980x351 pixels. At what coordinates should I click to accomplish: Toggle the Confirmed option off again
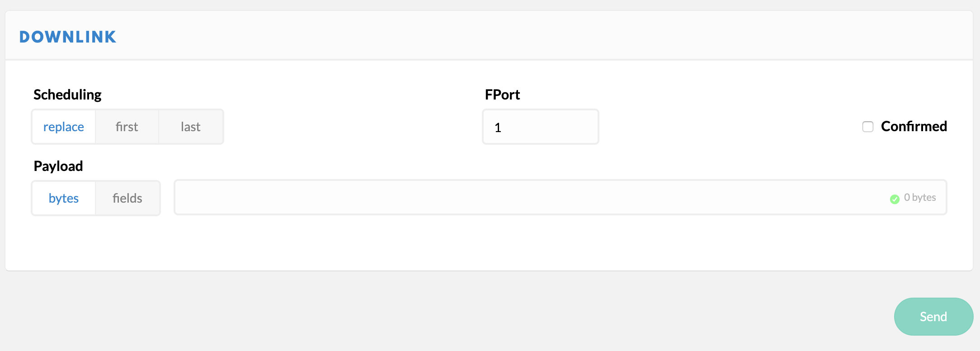[867, 127]
